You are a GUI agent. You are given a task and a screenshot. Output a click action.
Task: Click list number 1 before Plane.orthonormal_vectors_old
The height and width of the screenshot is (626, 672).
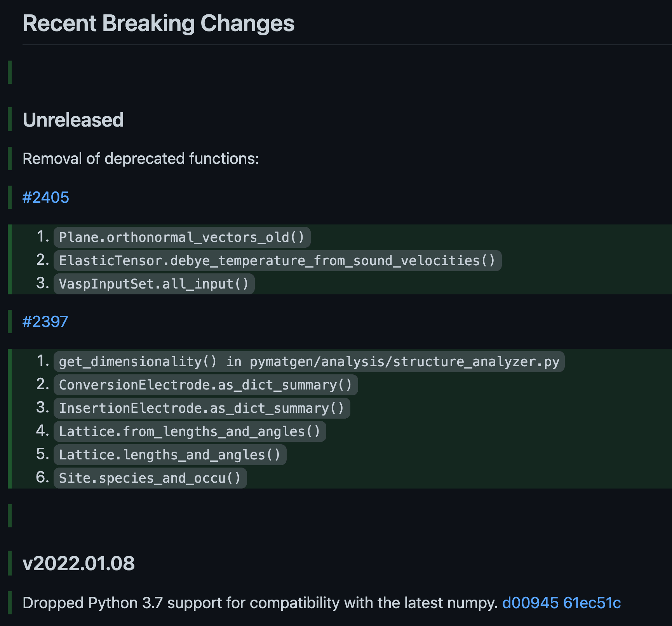(43, 236)
